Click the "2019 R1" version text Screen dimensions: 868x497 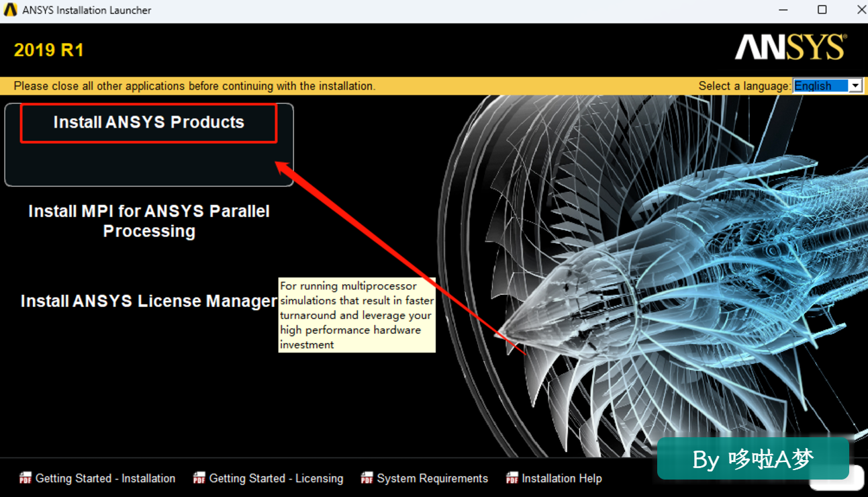coord(49,50)
